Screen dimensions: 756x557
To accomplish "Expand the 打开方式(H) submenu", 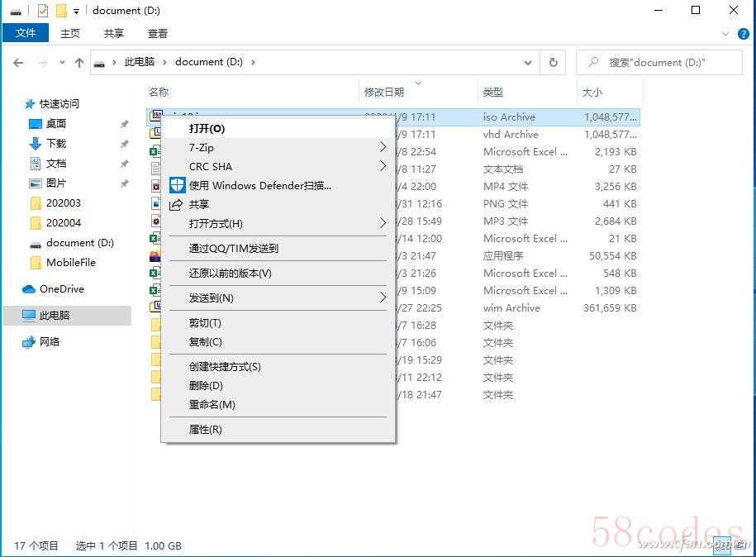I will pyautogui.click(x=278, y=224).
